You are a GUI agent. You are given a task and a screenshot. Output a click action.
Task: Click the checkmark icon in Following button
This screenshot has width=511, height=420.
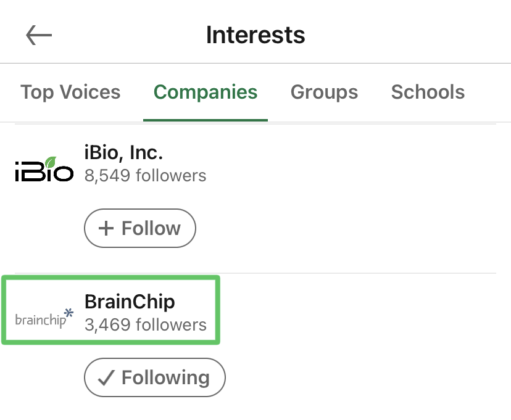(x=106, y=378)
